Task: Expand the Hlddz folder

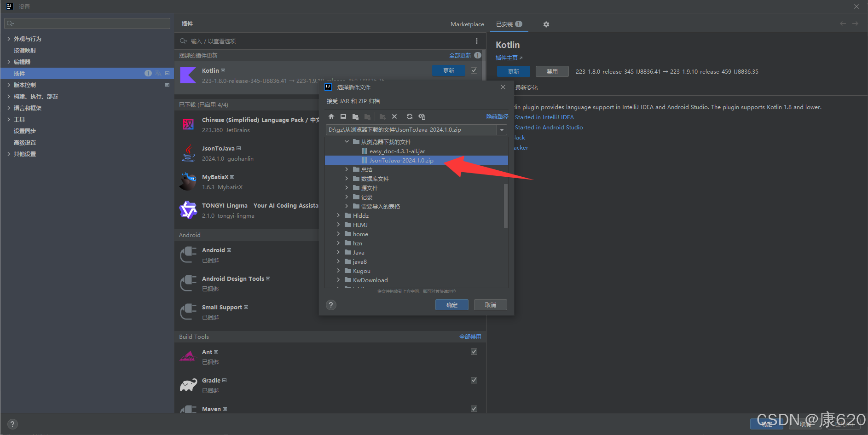Action: point(338,215)
